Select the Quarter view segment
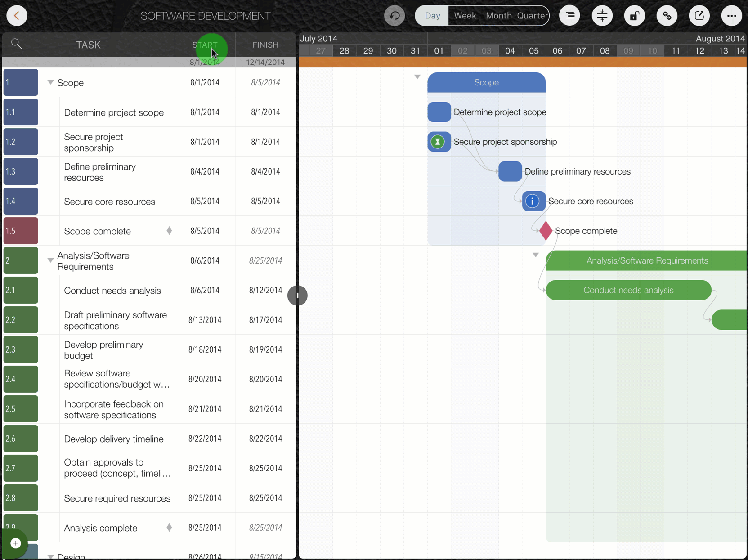This screenshot has width=748, height=560. click(532, 16)
